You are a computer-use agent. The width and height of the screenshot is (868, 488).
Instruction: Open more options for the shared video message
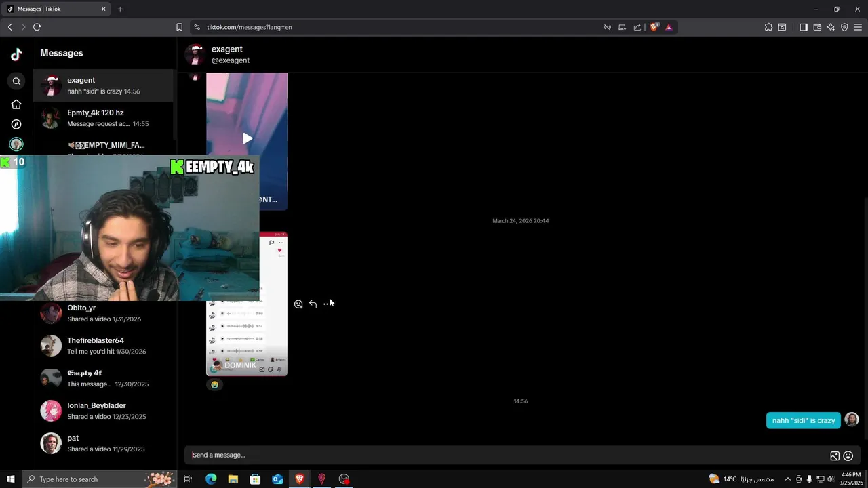pos(328,304)
